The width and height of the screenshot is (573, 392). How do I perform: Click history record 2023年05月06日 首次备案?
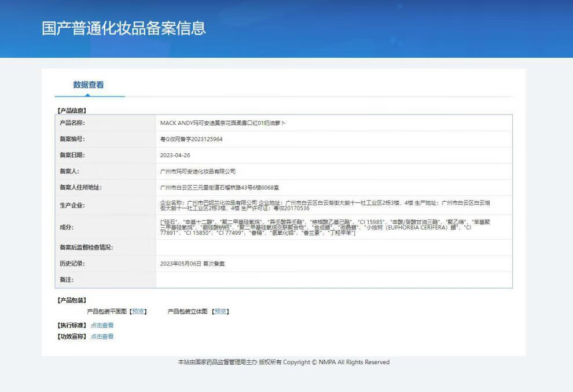pos(192,264)
